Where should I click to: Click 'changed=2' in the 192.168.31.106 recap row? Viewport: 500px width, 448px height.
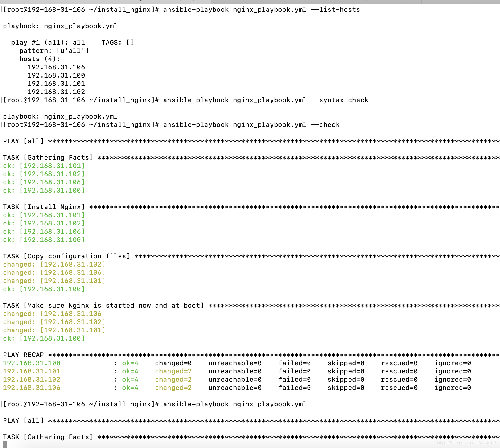(x=173, y=388)
